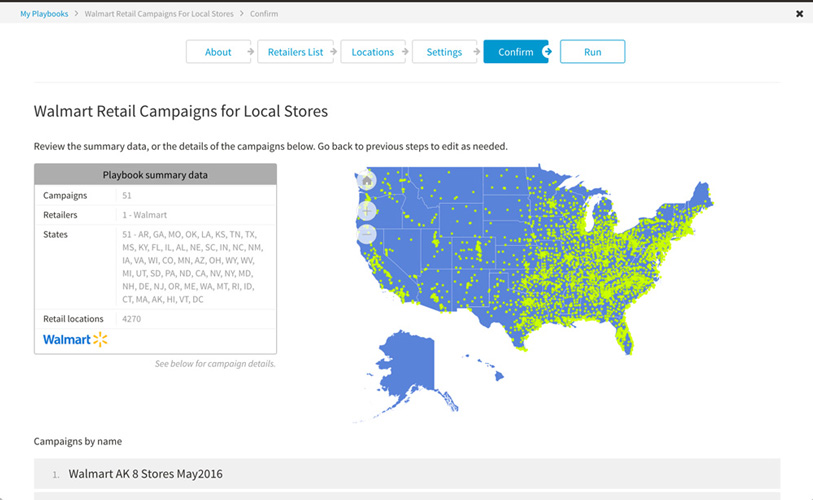Open the Settings step
813x500 pixels.
444,52
